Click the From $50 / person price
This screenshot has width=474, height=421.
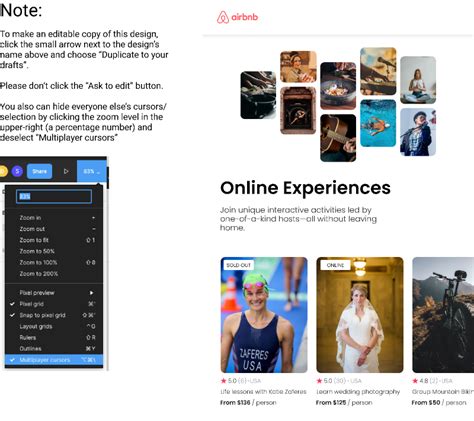click(439, 403)
